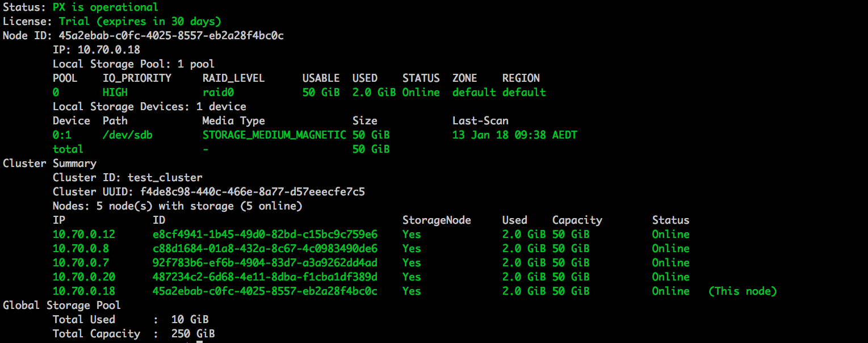The image size is (868, 343).
Task: Click the Cluster ID test_cluster text
Action: point(165,178)
